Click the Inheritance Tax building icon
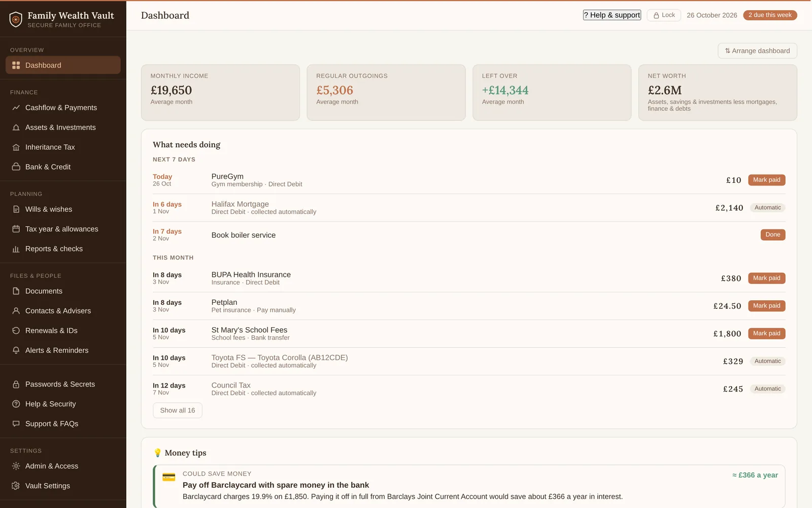The width and height of the screenshot is (812, 508). 16,147
